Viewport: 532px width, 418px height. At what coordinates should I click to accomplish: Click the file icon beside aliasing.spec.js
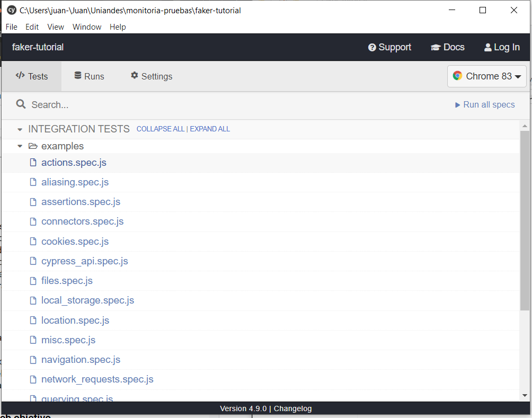coord(33,182)
